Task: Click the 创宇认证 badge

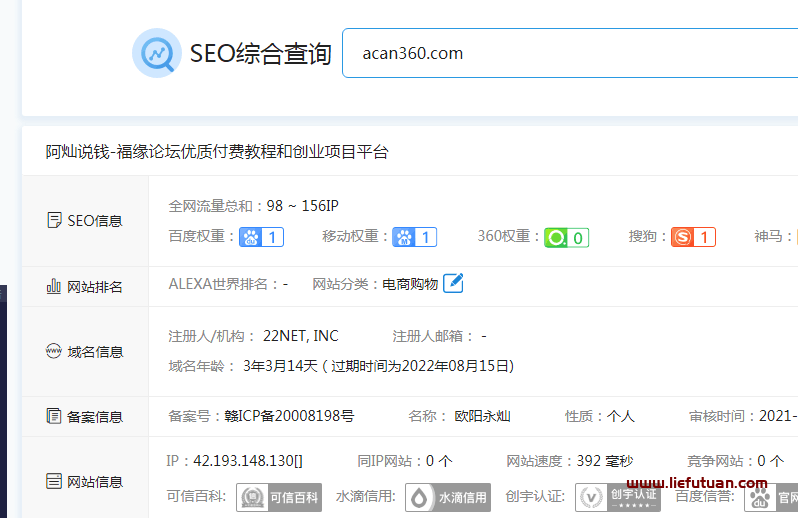Action: [x=618, y=497]
